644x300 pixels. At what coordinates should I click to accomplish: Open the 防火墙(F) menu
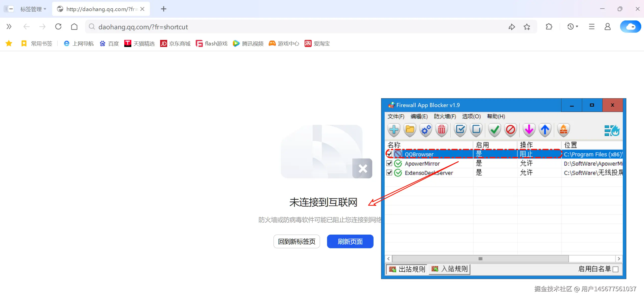pyautogui.click(x=445, y=116)
